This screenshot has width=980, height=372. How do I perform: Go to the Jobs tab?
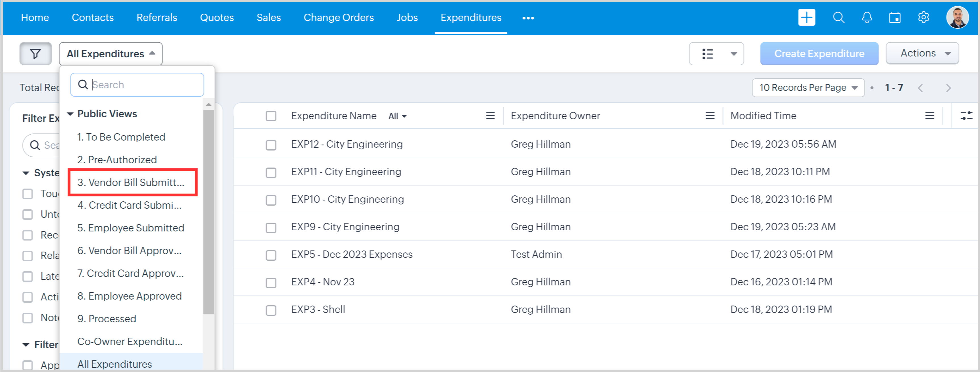[407, 18]
